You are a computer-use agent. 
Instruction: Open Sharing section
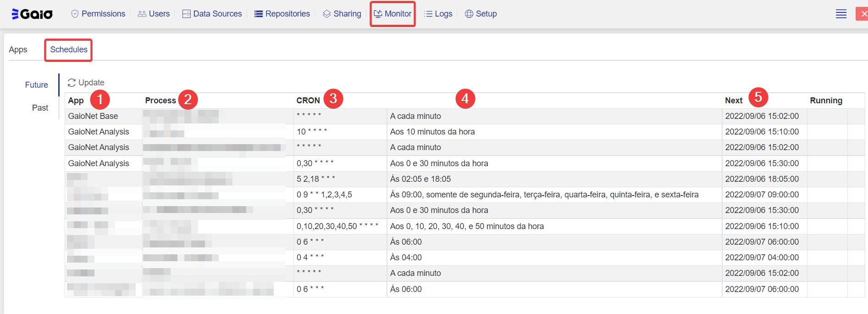342,14
